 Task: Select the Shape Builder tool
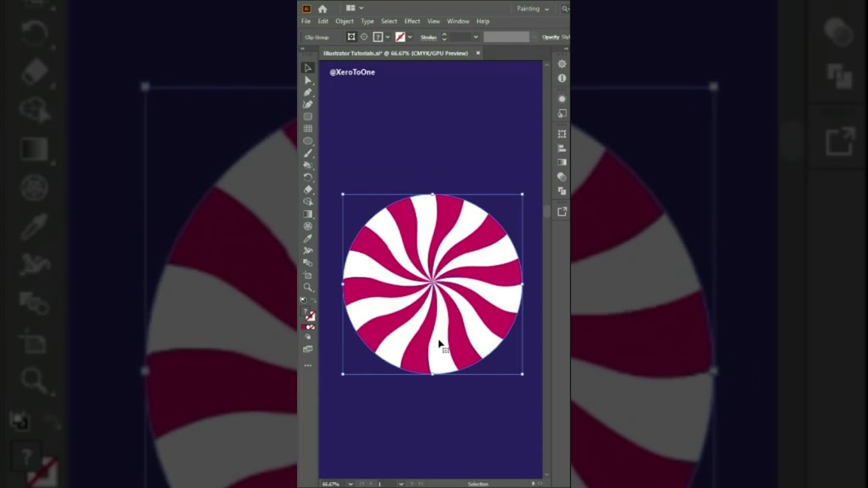click(308, 202)
